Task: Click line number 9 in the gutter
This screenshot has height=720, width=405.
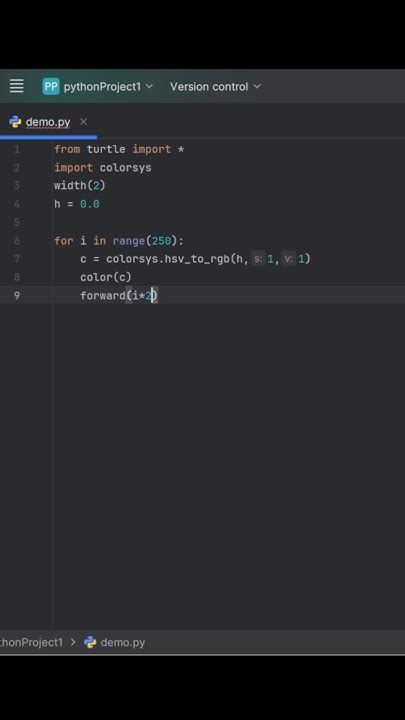Action: click(17, 295)
